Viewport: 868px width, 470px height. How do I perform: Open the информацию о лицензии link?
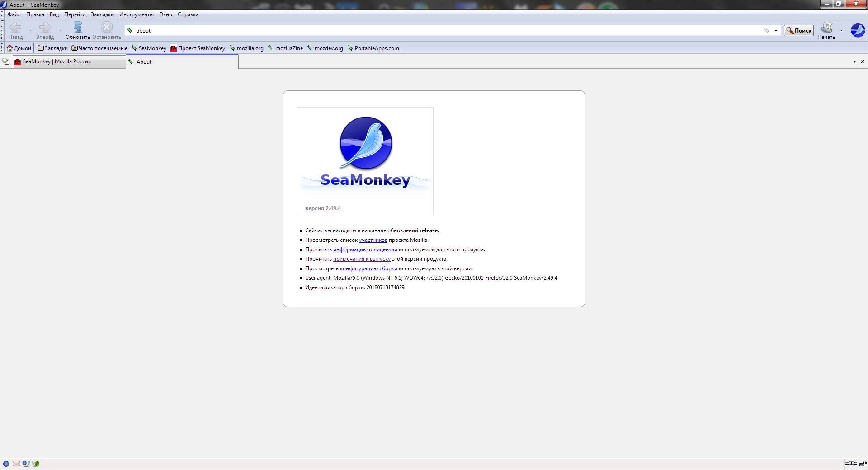click(365, 249)
